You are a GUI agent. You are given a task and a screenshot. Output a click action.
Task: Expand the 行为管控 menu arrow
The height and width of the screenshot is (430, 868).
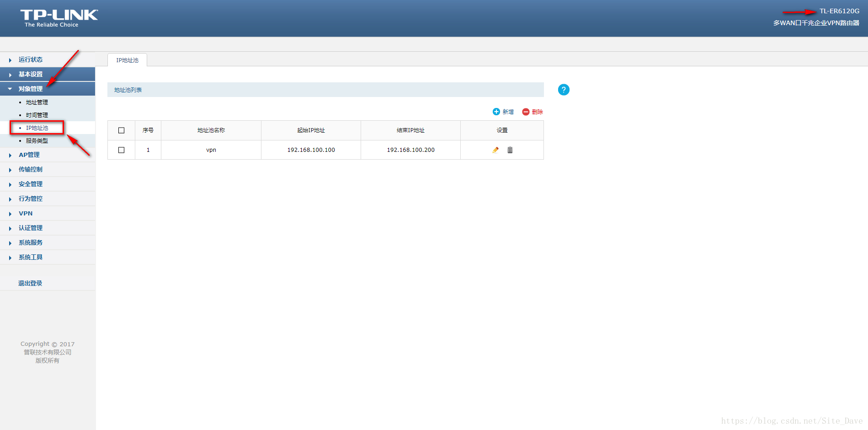click(10, 199)
